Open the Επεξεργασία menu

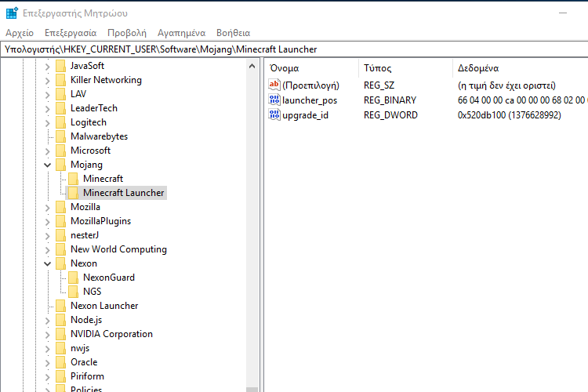click(x=71, y=33)
